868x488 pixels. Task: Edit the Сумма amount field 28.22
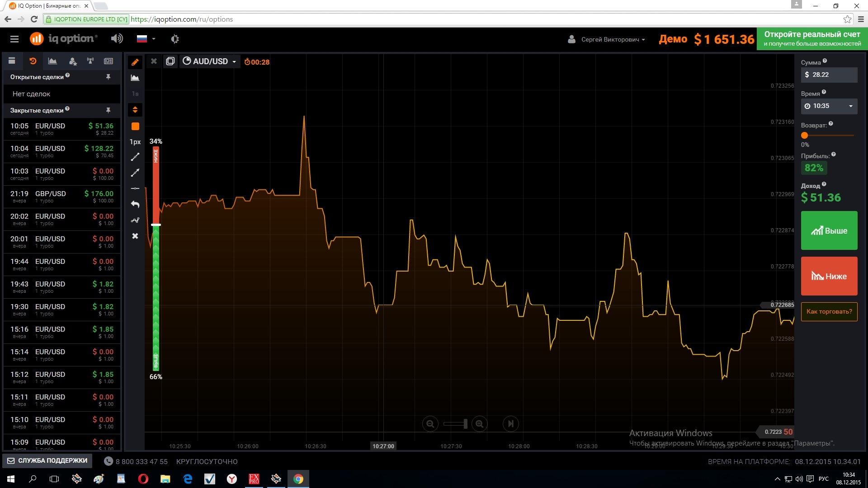tap(829, 75)
